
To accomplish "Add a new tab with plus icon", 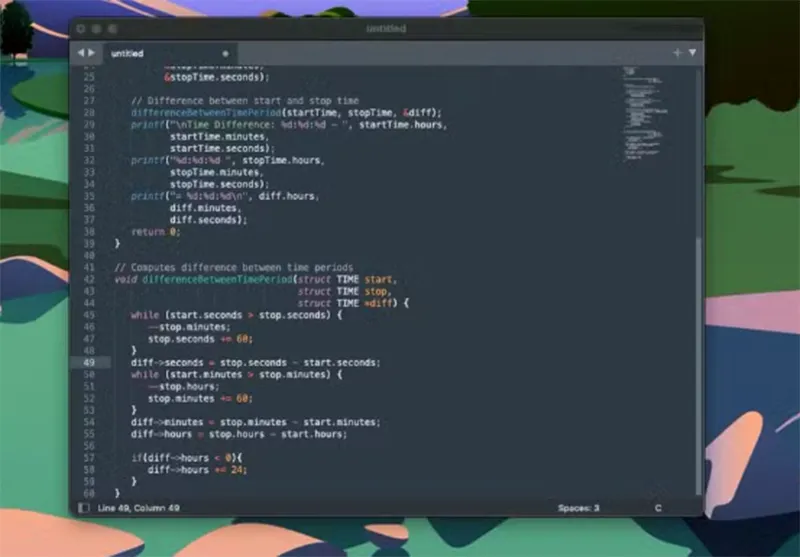I will 677,52.
